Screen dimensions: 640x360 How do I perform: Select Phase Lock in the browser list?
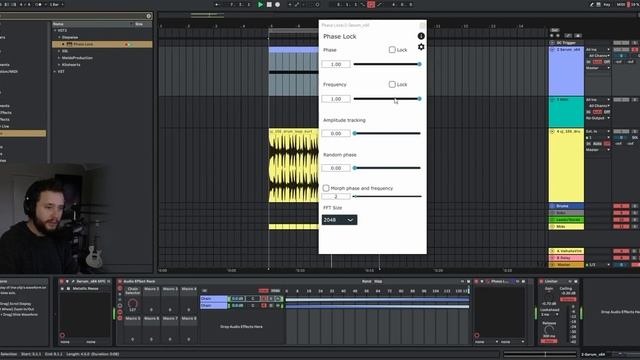coord(102,44)
